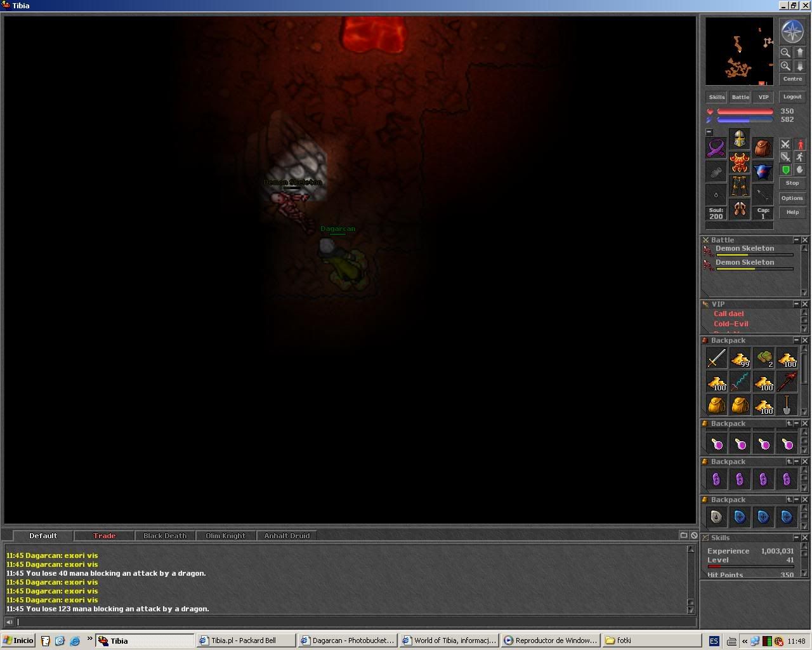
Task: Open the fotki taskbar folder
Action: [652, 640]
